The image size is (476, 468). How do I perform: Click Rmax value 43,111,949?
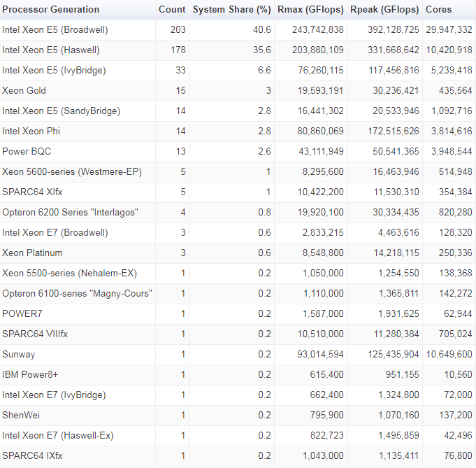(x=322, y=152)
